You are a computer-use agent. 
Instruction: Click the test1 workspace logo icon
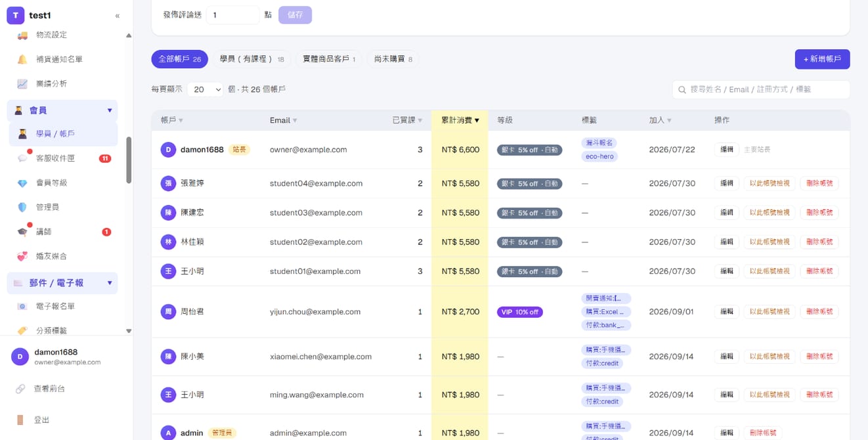click(15, 16)
